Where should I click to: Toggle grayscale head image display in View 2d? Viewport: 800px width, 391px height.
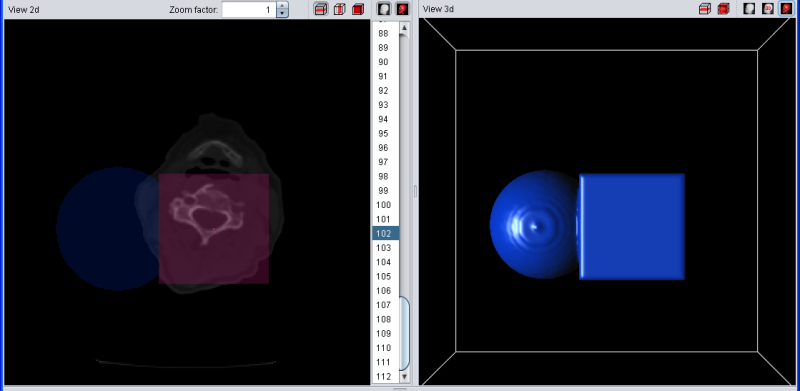pyautogui.click(x=384, y=9)
